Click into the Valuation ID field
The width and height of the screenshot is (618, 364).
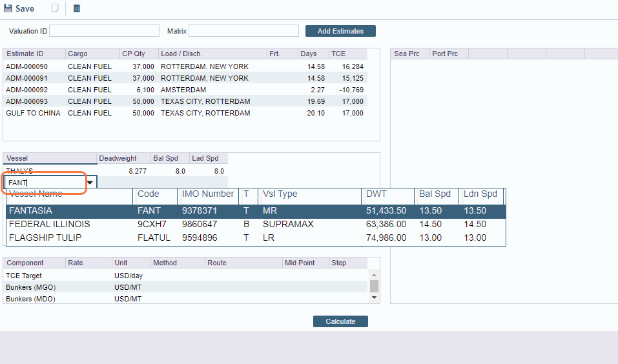point(104,31)
